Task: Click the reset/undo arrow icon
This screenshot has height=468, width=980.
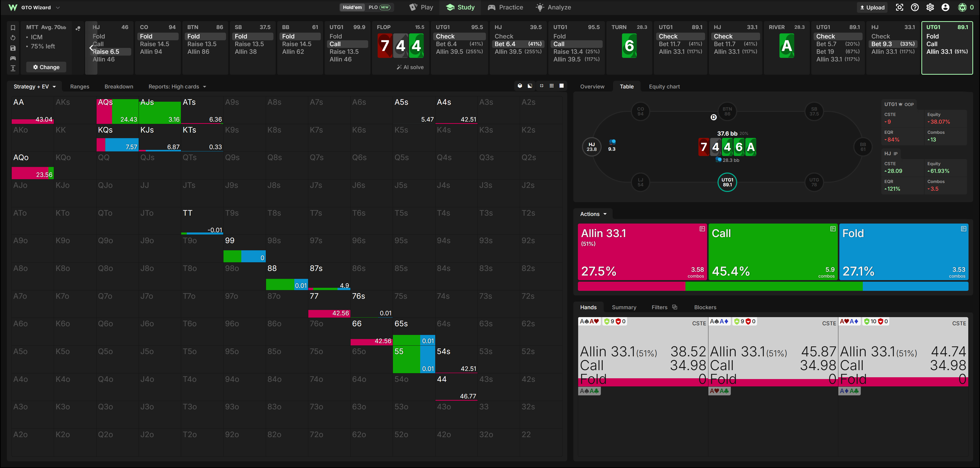Action: [13, 38]
